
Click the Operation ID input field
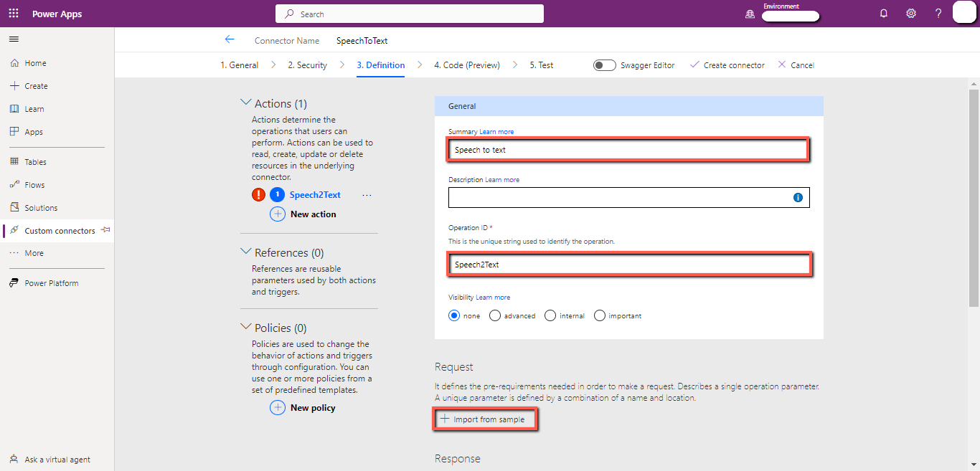pos(630,265)
